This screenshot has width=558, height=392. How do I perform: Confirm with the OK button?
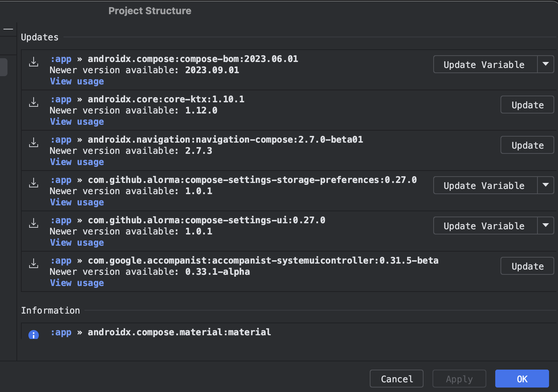(x=522, y=379)
